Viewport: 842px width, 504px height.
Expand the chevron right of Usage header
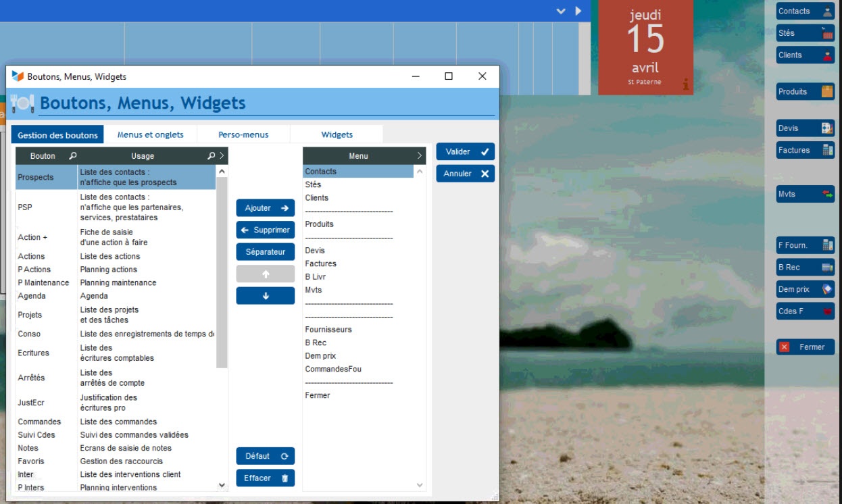click(222, 156)
